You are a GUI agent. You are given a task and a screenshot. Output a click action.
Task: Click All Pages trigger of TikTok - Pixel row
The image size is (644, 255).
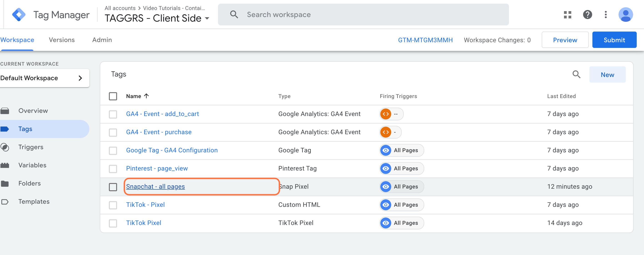click(401, 205)
